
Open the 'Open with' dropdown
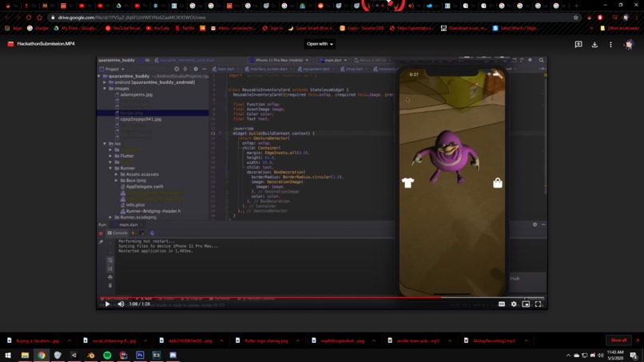(x=320, y=44)
